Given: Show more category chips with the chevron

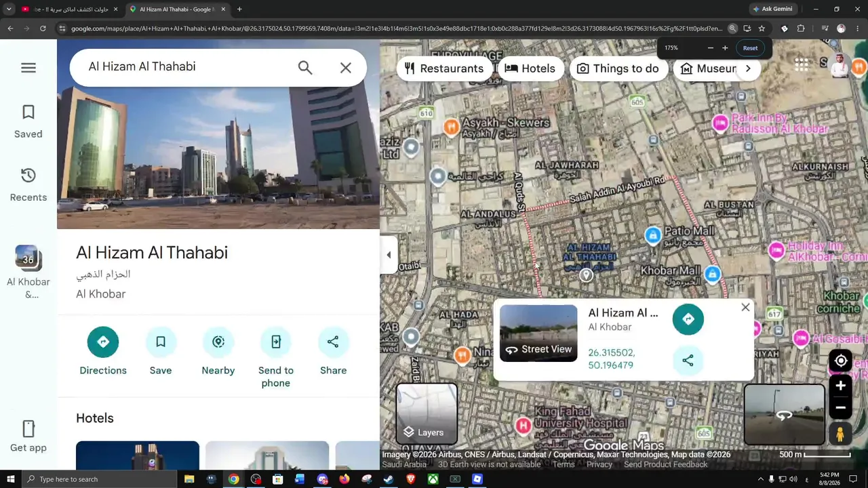Looking at the screenshot, I should 748,68.
